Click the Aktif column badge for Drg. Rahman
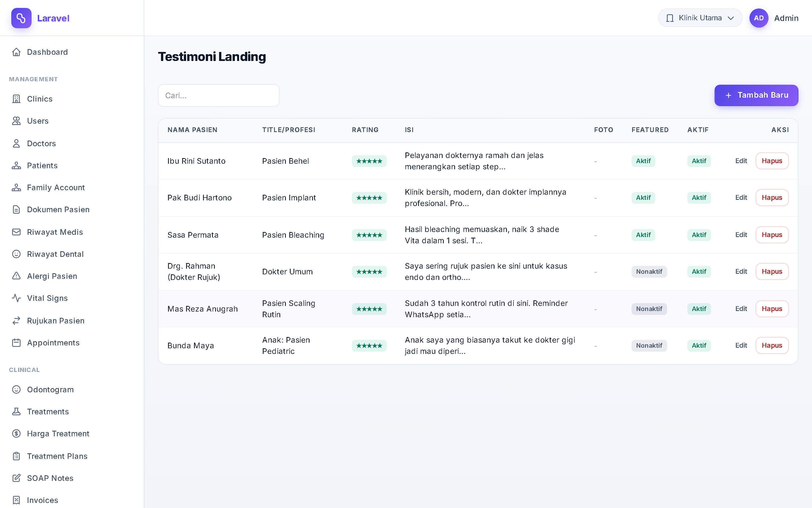 pyautogui.click(x=699, y=271)
